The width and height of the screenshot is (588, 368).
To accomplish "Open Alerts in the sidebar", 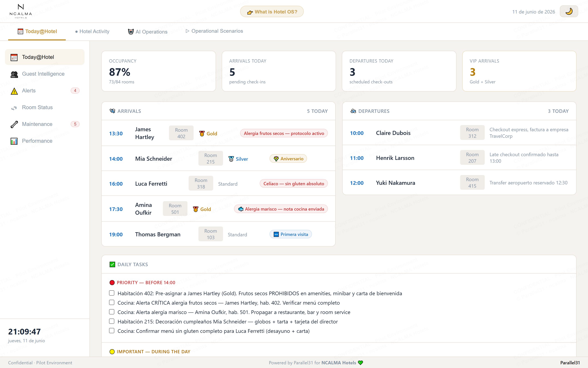I will point(45,91).
